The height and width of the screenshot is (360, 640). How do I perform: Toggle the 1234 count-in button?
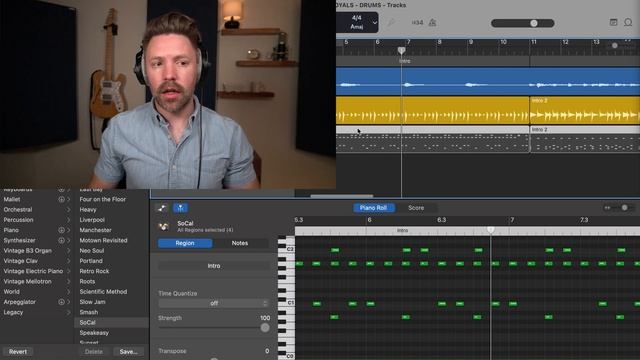(417, 22)
